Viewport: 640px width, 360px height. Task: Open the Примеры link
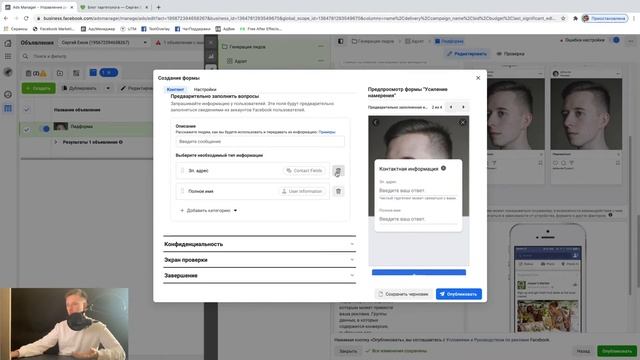coord(327,132)
